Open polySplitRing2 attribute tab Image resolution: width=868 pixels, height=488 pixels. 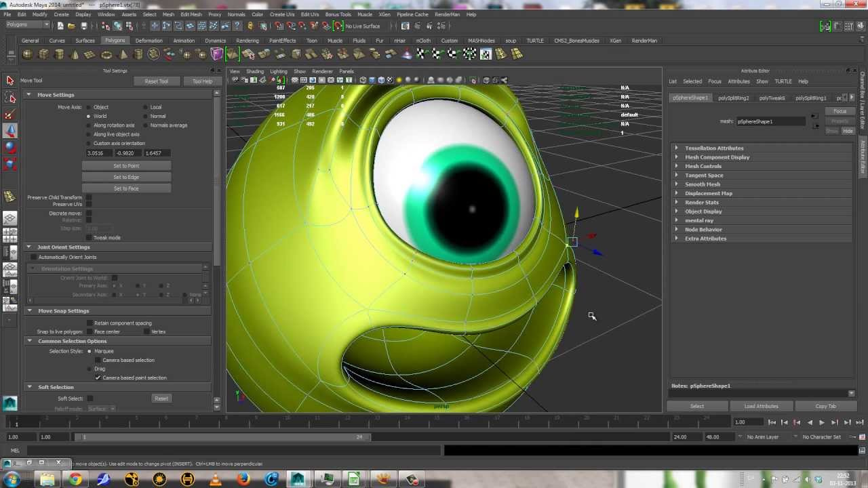click(x=734, y=98)
